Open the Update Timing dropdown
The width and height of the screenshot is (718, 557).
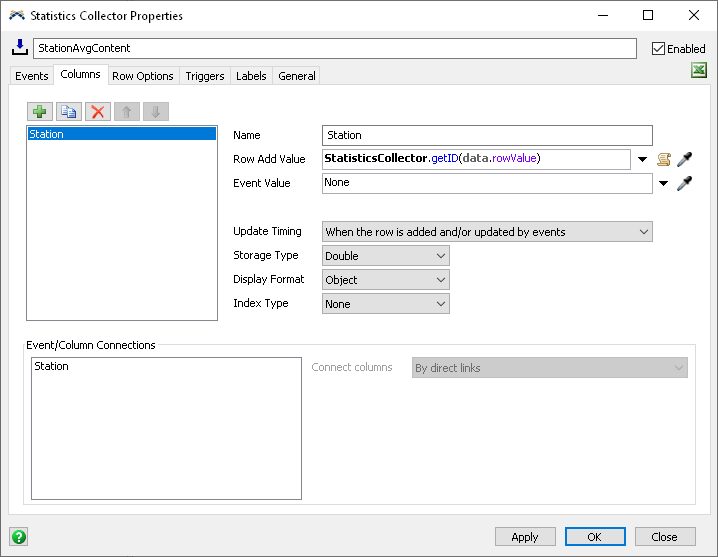[x=487, y=232]
